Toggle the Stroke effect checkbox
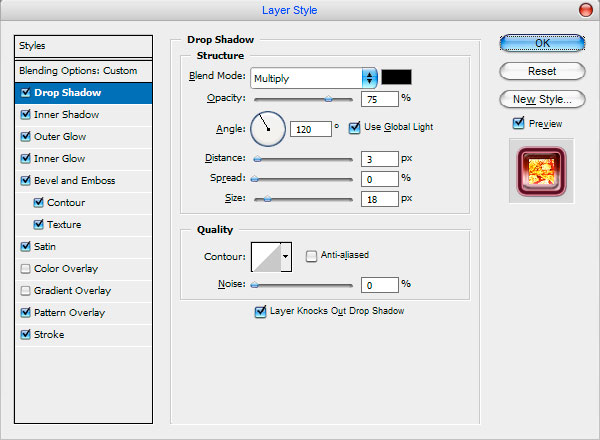 [x=26, y=334]
